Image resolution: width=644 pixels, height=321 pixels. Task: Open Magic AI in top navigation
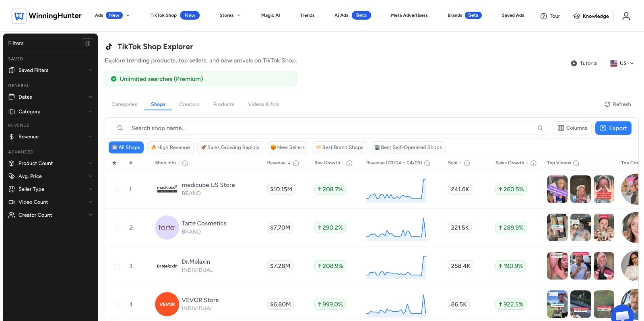pos(270,15)
